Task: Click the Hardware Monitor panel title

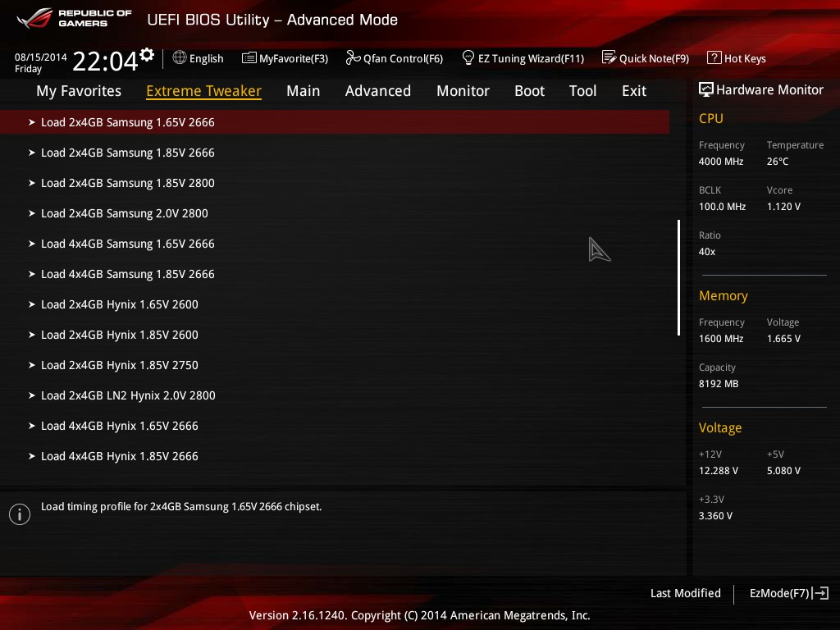Action: 769,89
